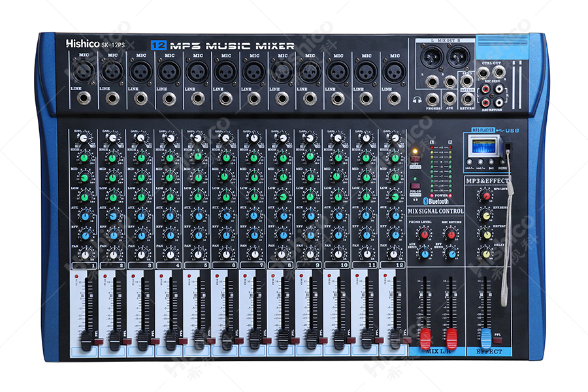Toggle the PFL button on channel 10
588x392 pixels.
tap(351, 340)
